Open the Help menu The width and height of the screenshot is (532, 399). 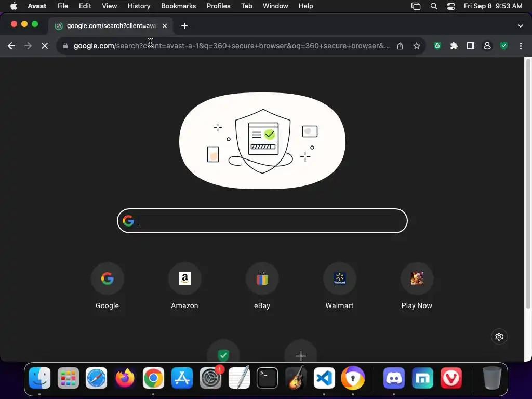pyautogui.click(x=305, y=6)
